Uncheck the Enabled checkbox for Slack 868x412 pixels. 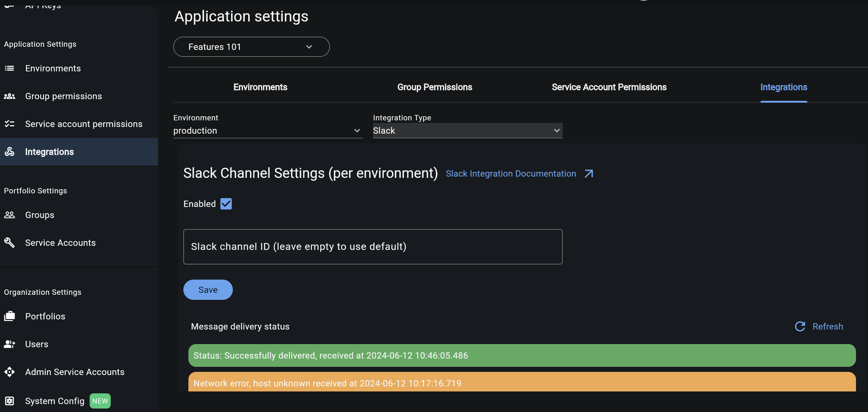click(226, 203)
